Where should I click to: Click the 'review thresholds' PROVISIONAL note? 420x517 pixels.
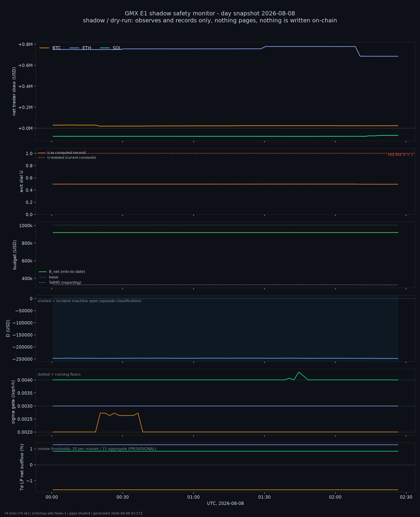pos(97,449)
